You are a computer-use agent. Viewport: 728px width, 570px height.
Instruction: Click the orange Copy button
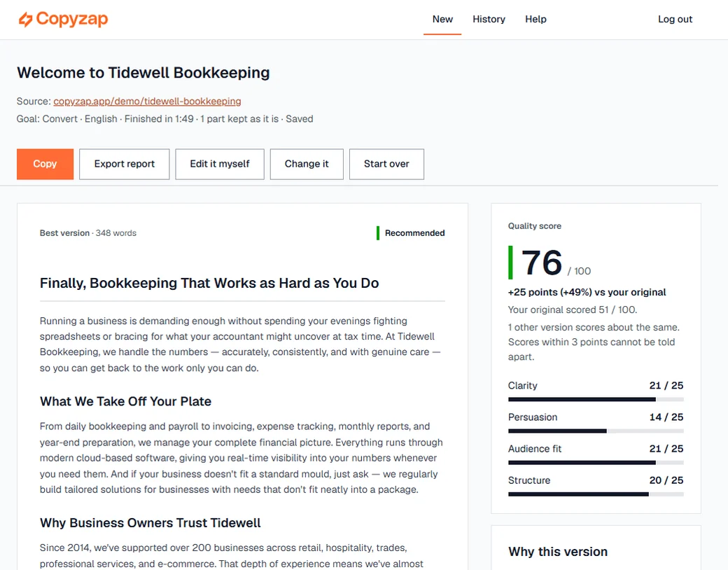point(45,164)
